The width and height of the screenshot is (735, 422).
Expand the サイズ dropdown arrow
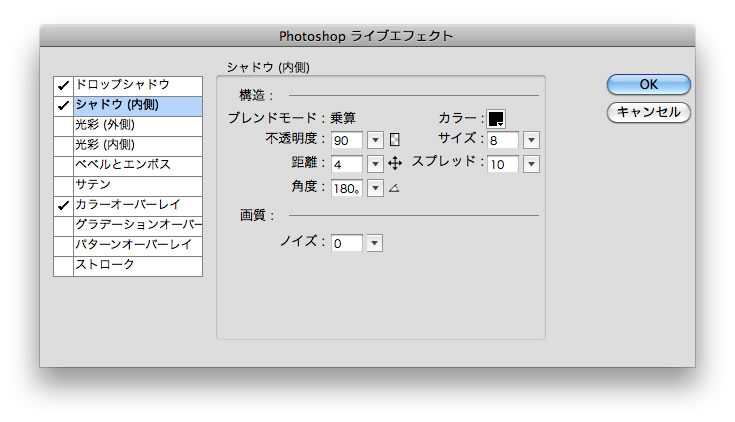531,140
